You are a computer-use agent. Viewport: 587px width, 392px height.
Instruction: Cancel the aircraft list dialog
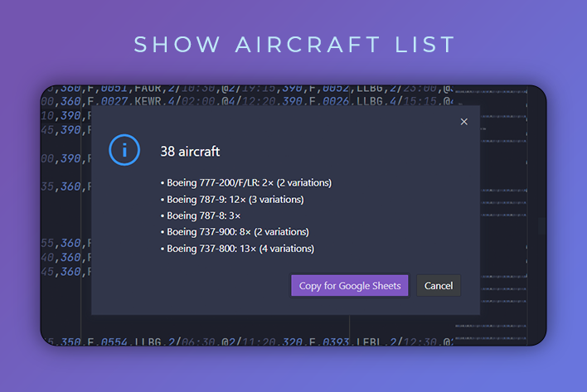click(439, 286)
